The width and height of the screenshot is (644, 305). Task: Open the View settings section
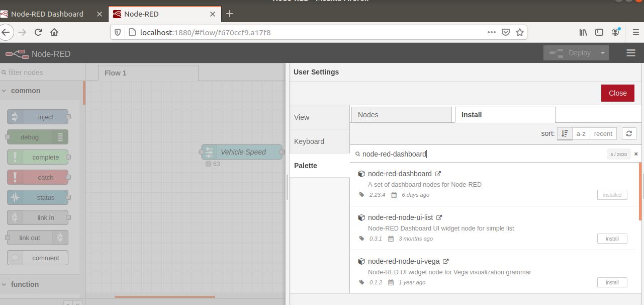[319, 117]
